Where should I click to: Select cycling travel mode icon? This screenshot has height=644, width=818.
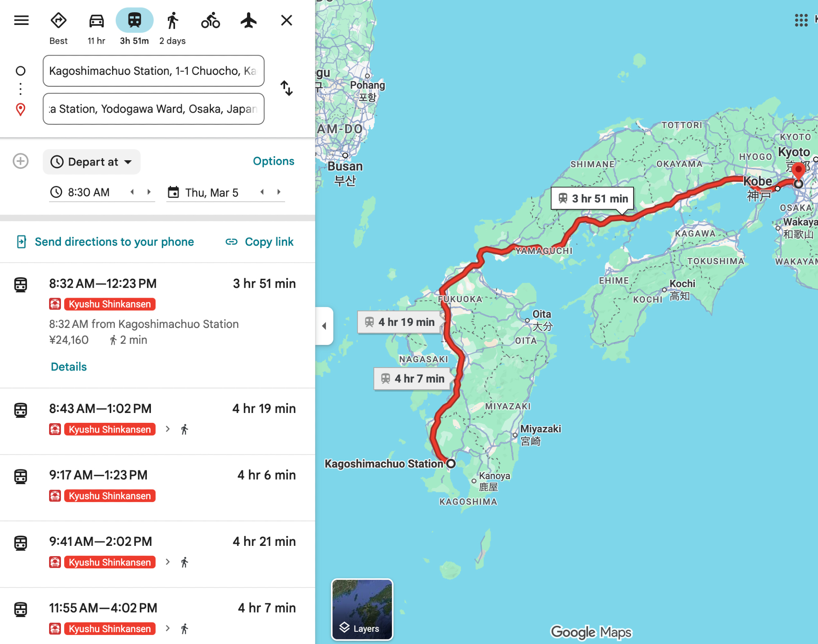tap(210, 20)
